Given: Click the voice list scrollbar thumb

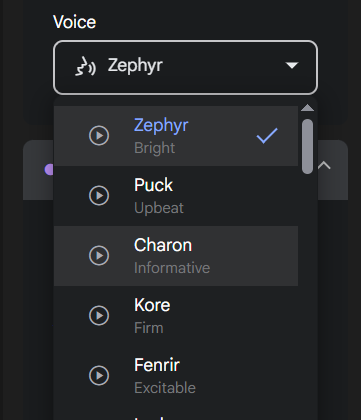Looking at the screenshot, I should click(x=307, y=146).
